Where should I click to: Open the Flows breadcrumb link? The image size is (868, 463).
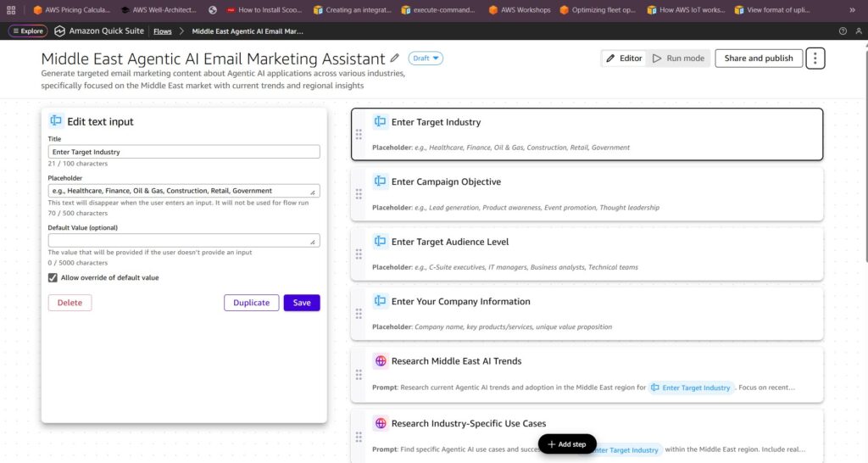(162, 31)
